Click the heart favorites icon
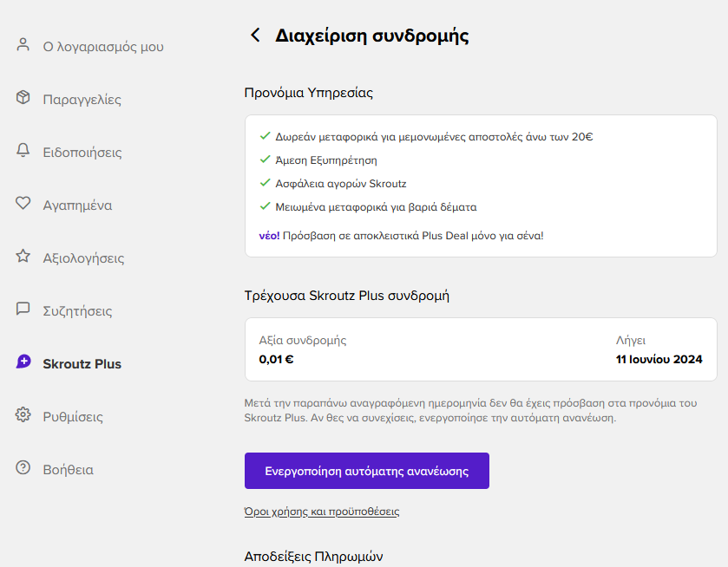 tap(23, 203)
